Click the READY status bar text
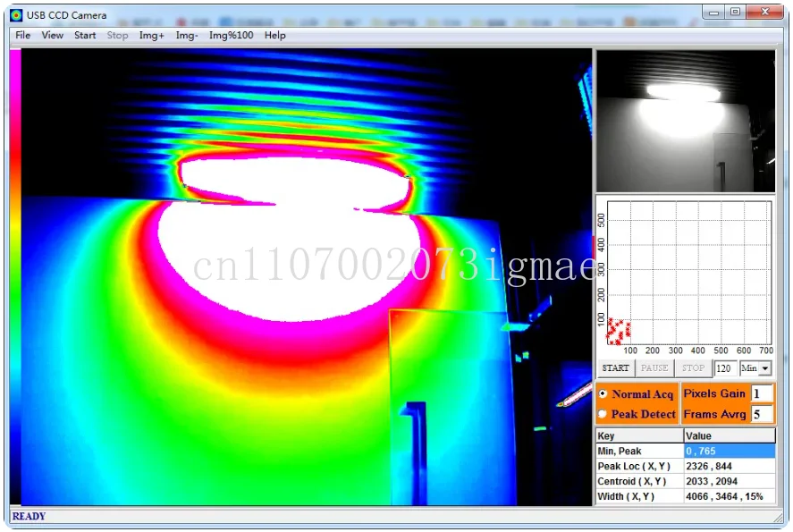This screenshot has height=532, width=793. (29, 516)
